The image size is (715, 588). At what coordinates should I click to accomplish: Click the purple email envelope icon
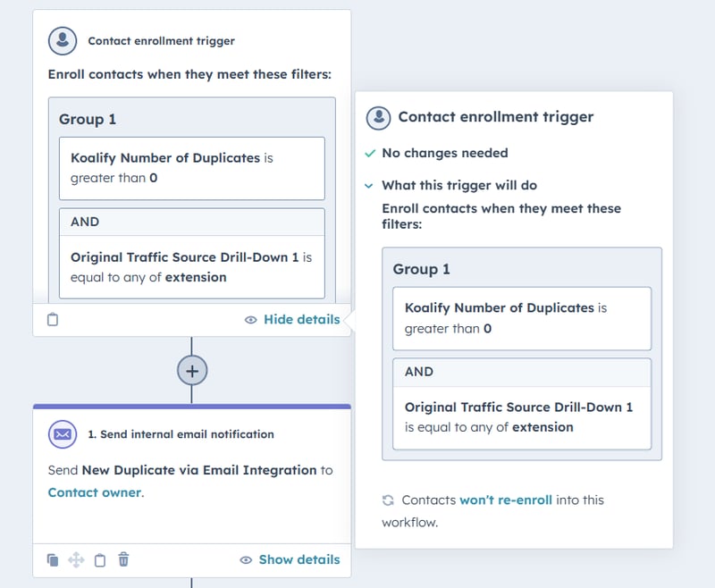point(62,434)
